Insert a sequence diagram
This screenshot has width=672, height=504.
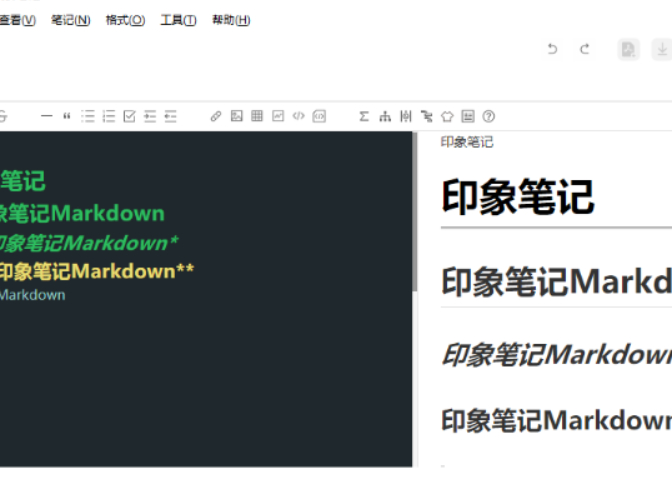[405, 116]
